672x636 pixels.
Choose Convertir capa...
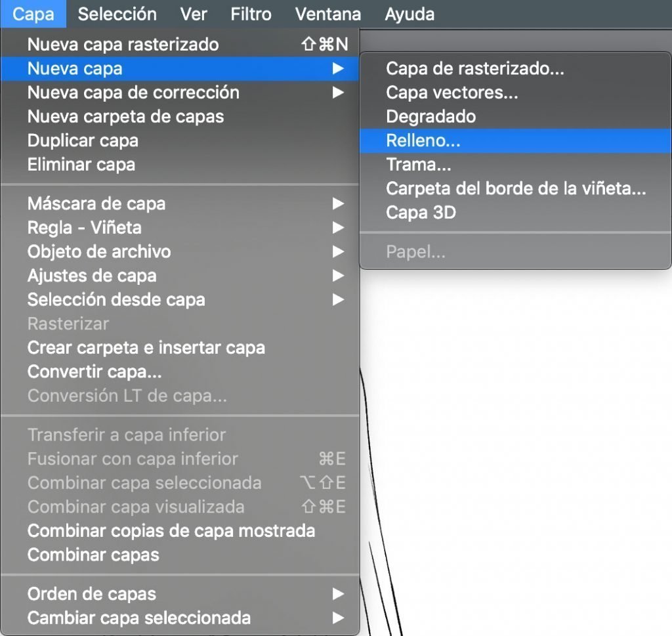click(180, 372)
